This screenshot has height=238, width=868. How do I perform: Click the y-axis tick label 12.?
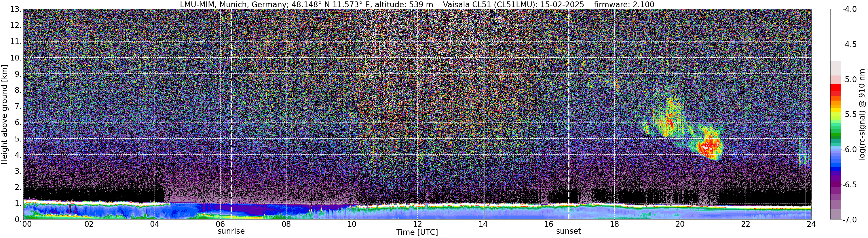pos(16,26)
